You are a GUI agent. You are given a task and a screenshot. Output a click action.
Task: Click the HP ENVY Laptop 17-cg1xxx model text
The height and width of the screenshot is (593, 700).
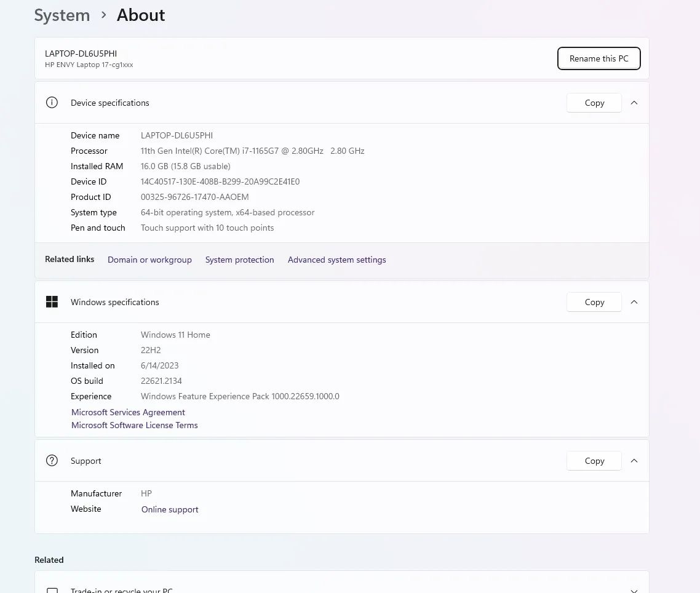pyautogui.click(x=89, y=65)
